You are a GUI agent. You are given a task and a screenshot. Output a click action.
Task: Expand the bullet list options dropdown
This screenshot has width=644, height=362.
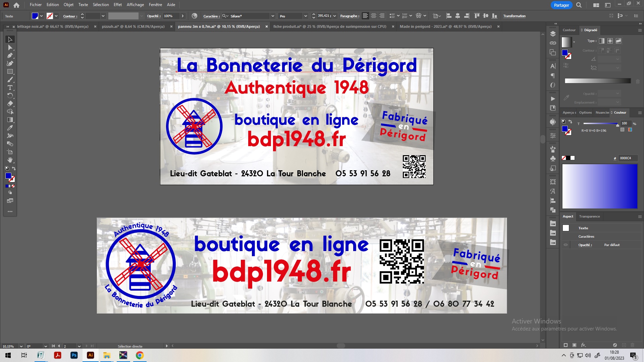click(398, 16)
